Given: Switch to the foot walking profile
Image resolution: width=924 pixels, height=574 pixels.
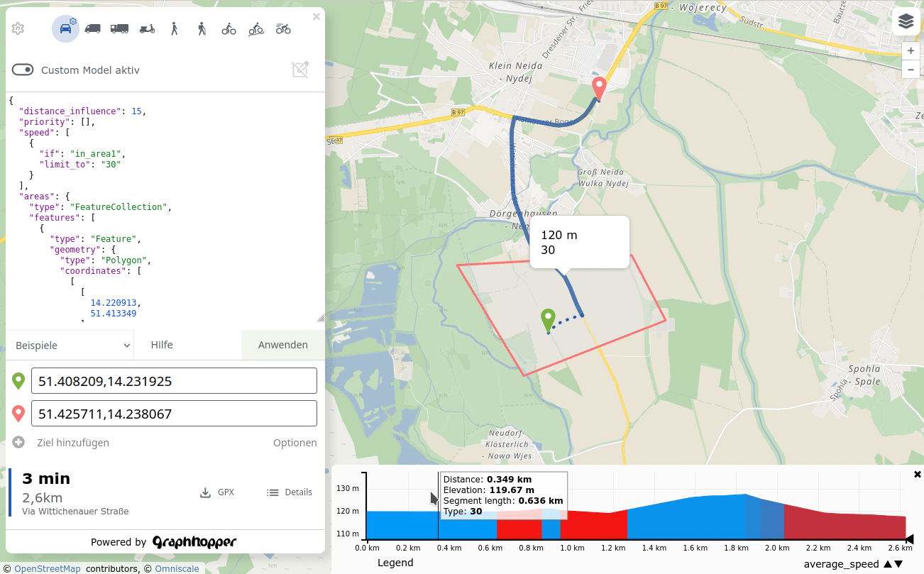Looking at the screenshot, I should (174, 29).
